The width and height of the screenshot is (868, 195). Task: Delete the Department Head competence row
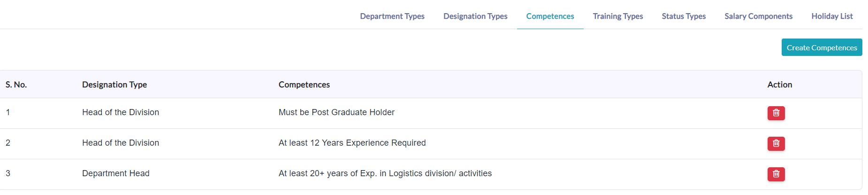(x=776, y=174)
